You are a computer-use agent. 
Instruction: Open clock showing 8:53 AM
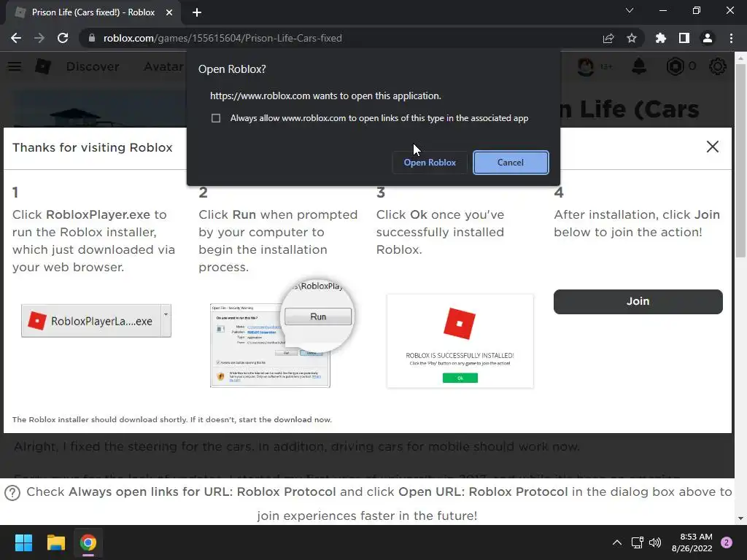tap(692, 542)
